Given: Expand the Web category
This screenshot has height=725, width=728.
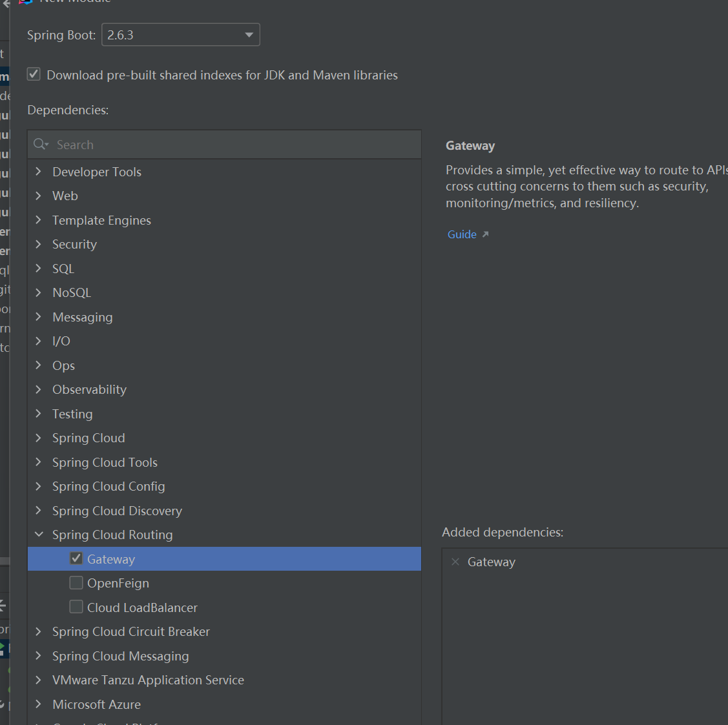Looking at the screenshot, I should click(39, 196).
